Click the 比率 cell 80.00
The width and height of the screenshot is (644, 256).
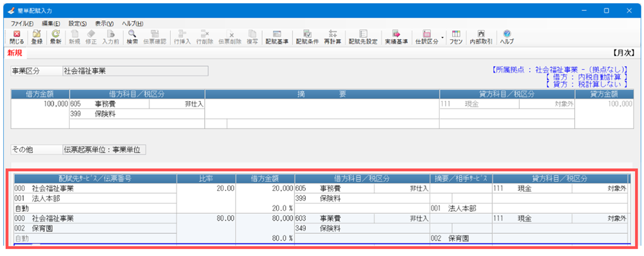pos(206,218)
